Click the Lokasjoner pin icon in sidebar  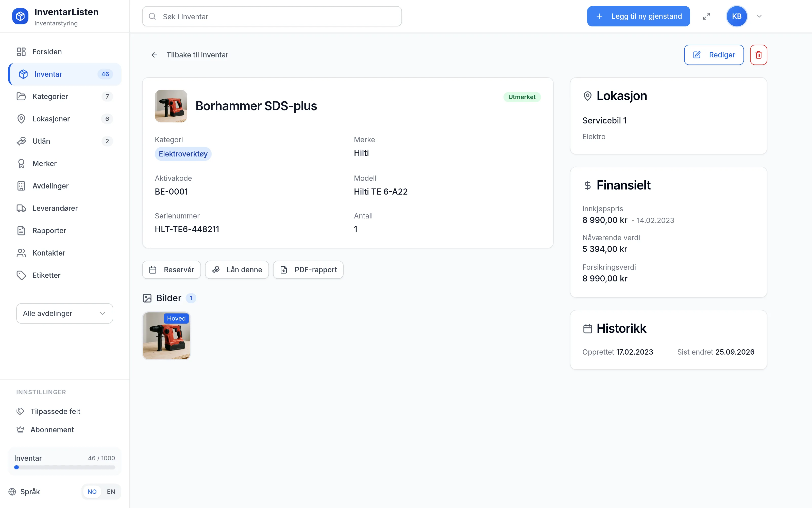point(21,119)
